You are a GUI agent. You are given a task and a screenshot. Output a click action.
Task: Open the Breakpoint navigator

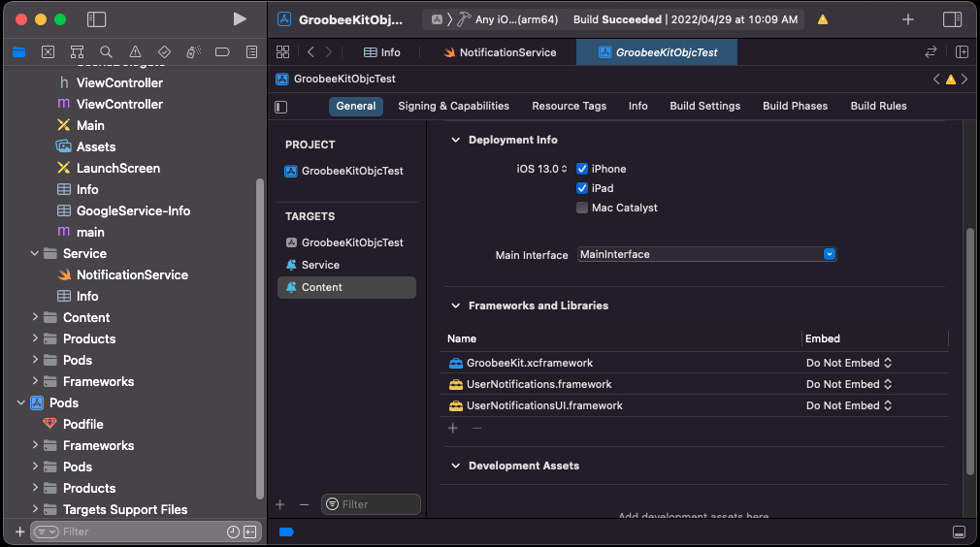point(222,51)
